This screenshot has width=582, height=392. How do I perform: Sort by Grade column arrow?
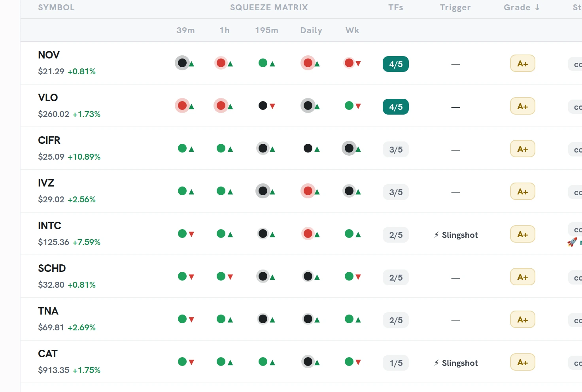point(537,7)
